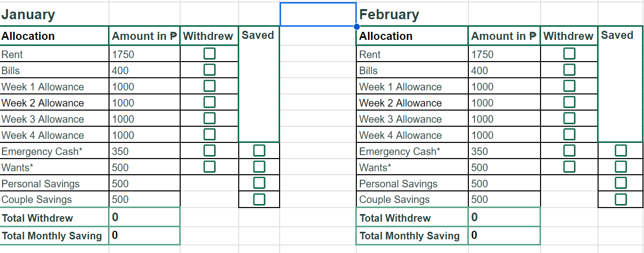Screen dimensions: 644x253
Task: Check January Couple Savings Saved checkbox
Action: pos(259,199)
